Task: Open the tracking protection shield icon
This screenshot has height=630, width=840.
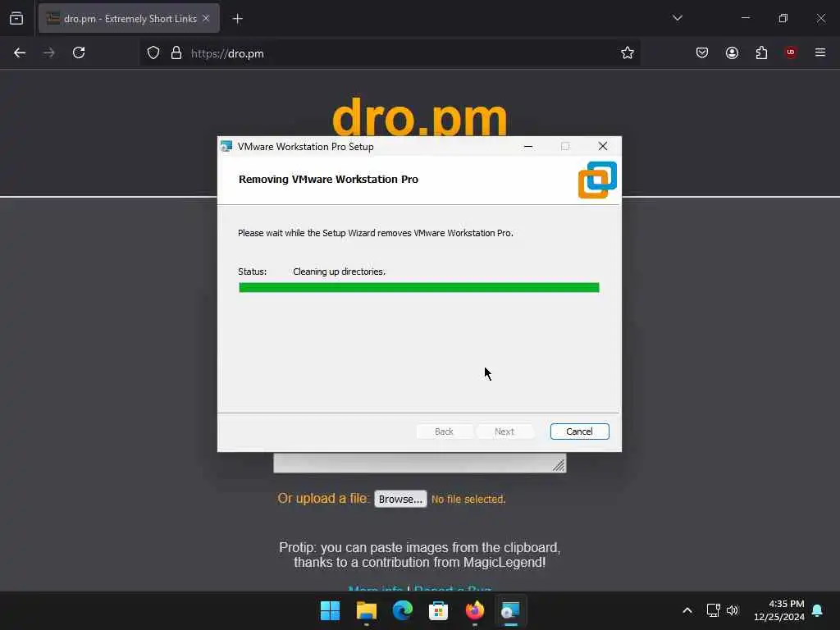Action: point(153,53)
